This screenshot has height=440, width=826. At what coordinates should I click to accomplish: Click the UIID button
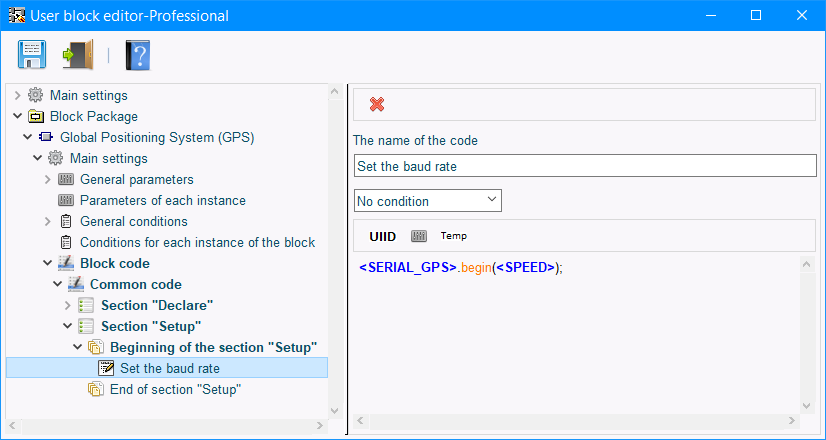click(x=382, y=237)
